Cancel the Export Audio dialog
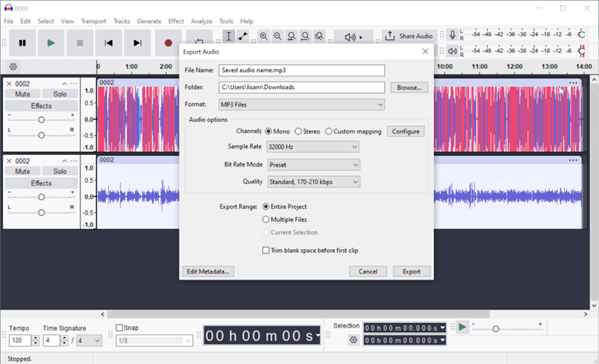Screen dimensions: 599x364 click(368, 272)
